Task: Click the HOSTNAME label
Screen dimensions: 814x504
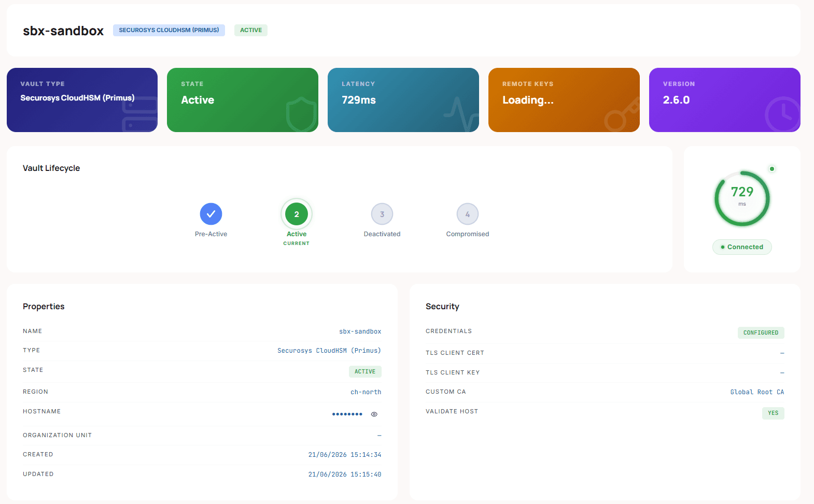Action: pyautogui.click(x=42, y=412)
